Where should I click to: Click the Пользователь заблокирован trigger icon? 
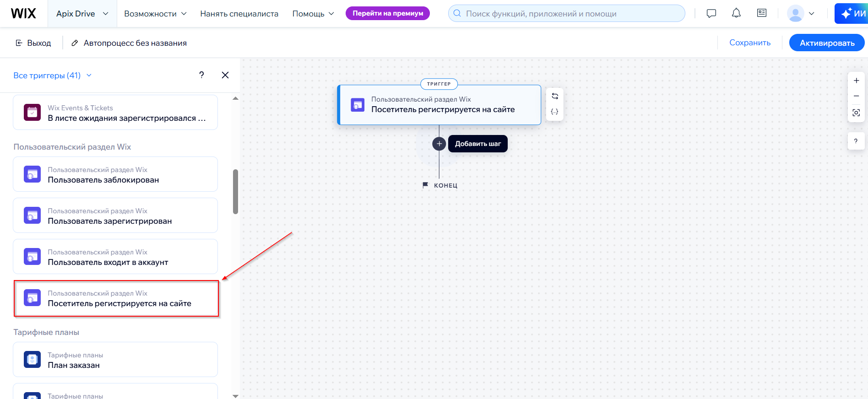coord(33,174)
